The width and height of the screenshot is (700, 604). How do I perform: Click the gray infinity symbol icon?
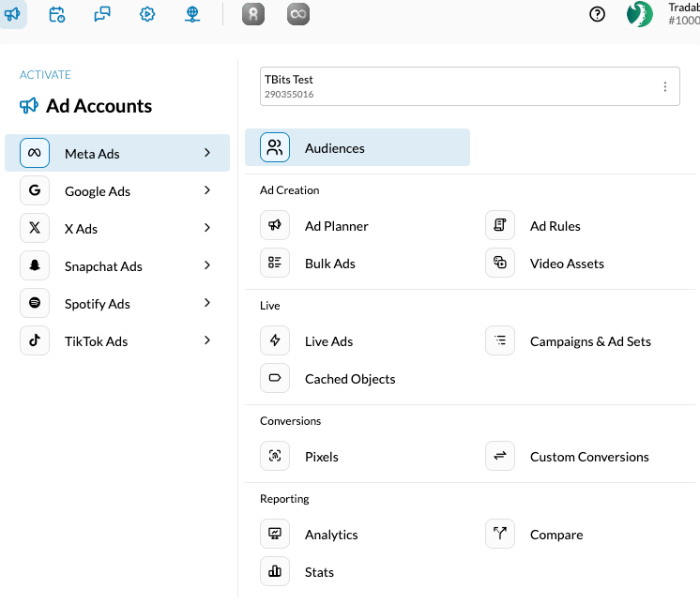tap(297, 14)
